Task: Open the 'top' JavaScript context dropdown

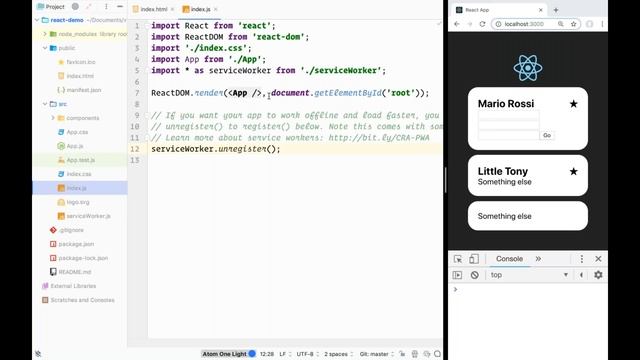Action: click(x=529, y=275)
